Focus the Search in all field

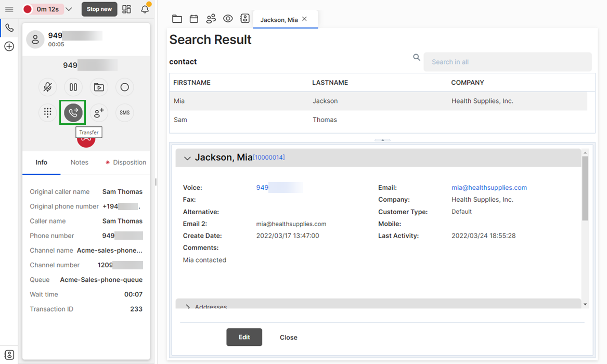(x=508, y=62)
